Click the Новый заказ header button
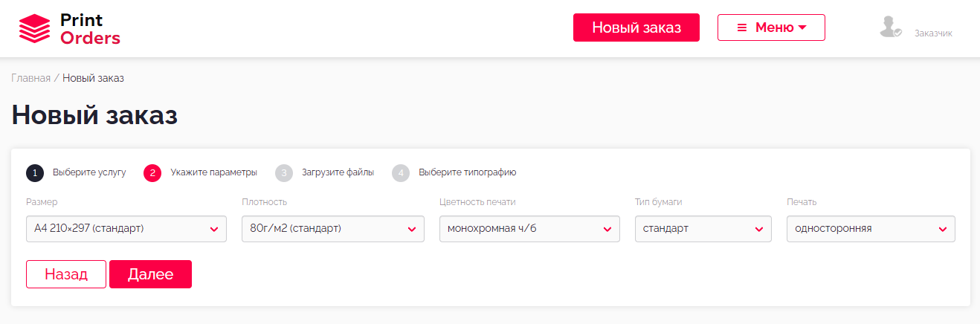 pos(636,27)
